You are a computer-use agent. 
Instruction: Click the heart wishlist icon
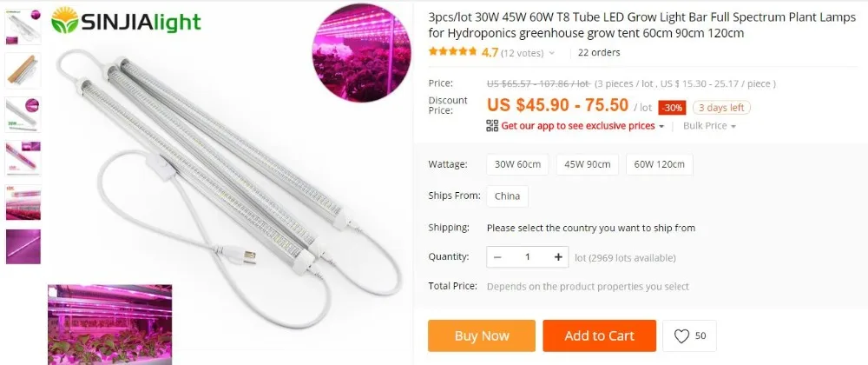click(681, 336)
